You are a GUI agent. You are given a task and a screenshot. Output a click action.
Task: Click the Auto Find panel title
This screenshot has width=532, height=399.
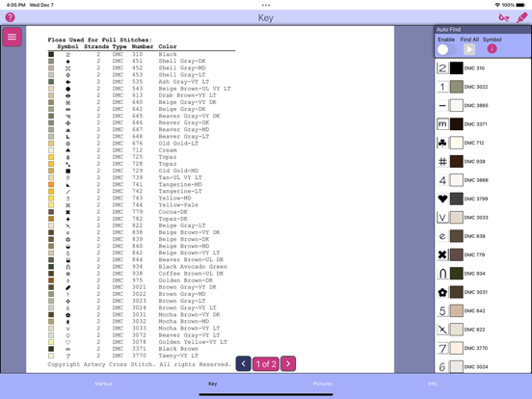448,30
